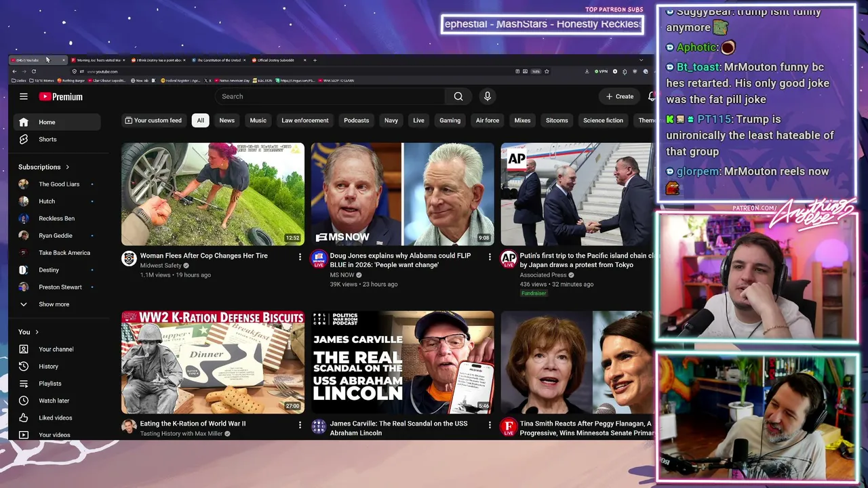Open Take Back America subscription
Screen dimensions: 868x488
(57, 253)
